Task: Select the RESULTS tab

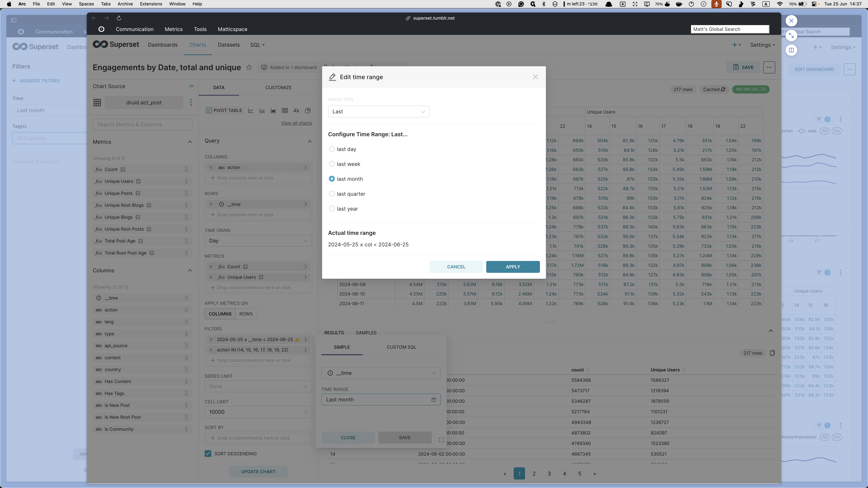Action: [x=334, y=332]
